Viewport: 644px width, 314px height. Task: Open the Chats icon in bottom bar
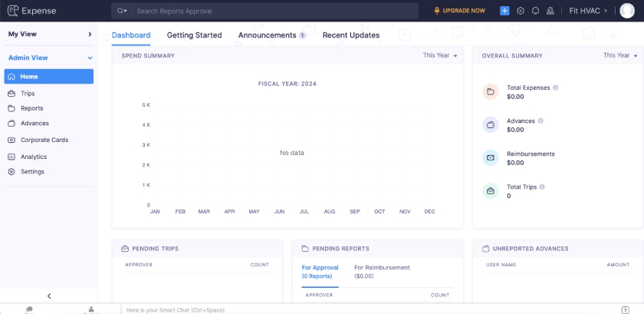point(29,310)
